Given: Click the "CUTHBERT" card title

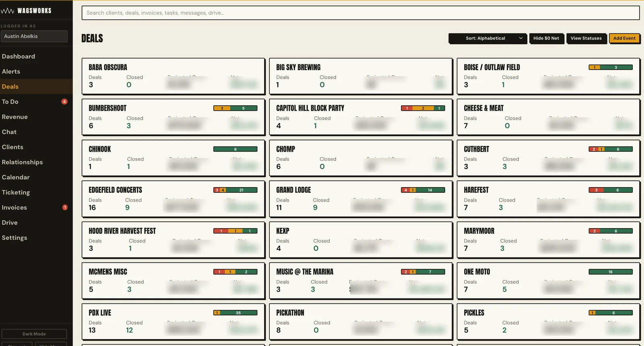Looking at the screenshot, I should click(x=477, y=149).
